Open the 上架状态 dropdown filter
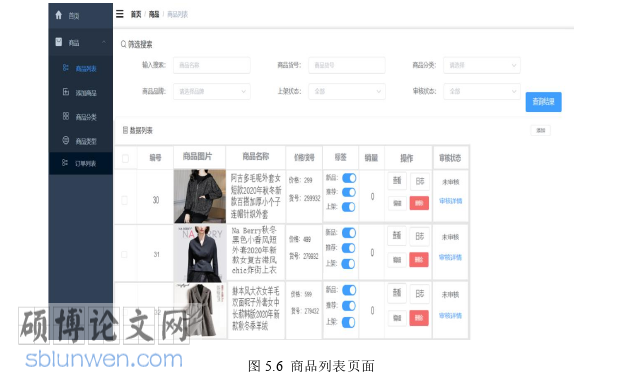The width and height of the screenshot is (631, 378). [x=347, y=91]
